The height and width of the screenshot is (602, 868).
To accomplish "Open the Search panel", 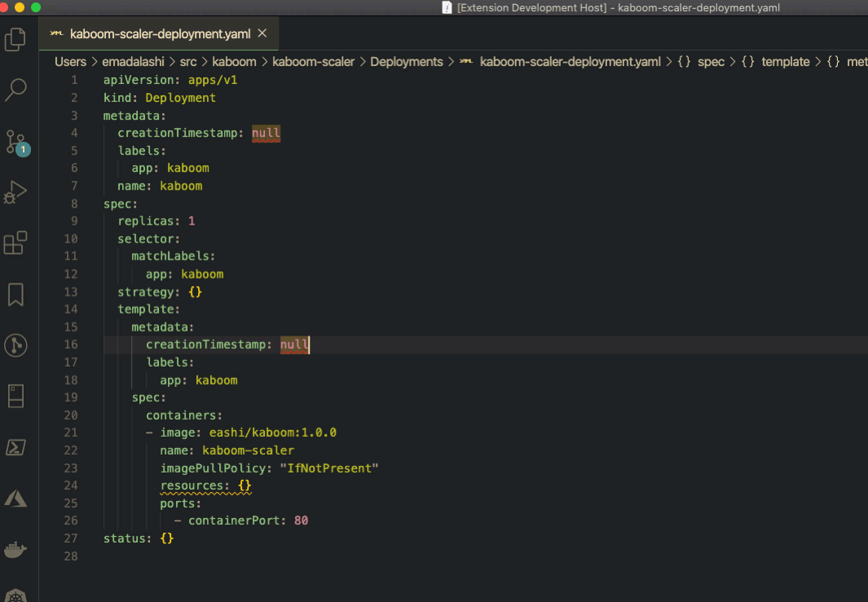I will click(16, 90).
